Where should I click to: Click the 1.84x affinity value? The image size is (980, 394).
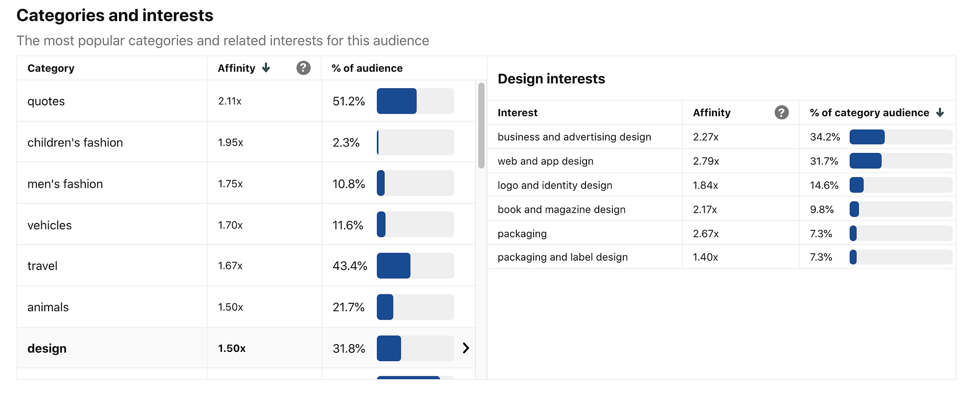(x=706, y=185)
